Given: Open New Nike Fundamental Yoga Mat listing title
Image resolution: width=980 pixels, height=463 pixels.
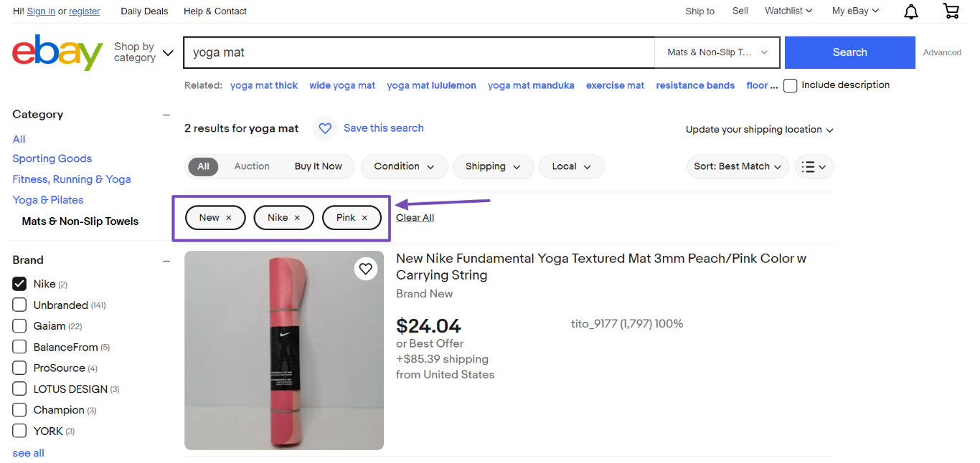Looking at the screenshot, I should pos(601,267).
